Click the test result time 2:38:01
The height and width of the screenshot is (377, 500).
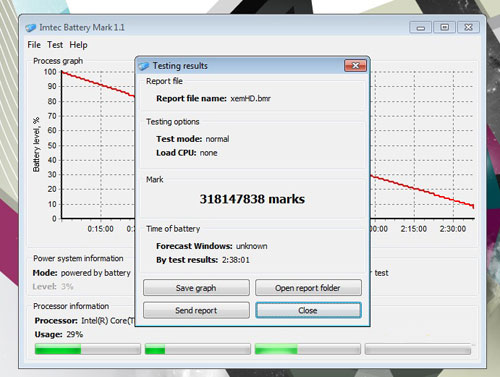[236, 260]
